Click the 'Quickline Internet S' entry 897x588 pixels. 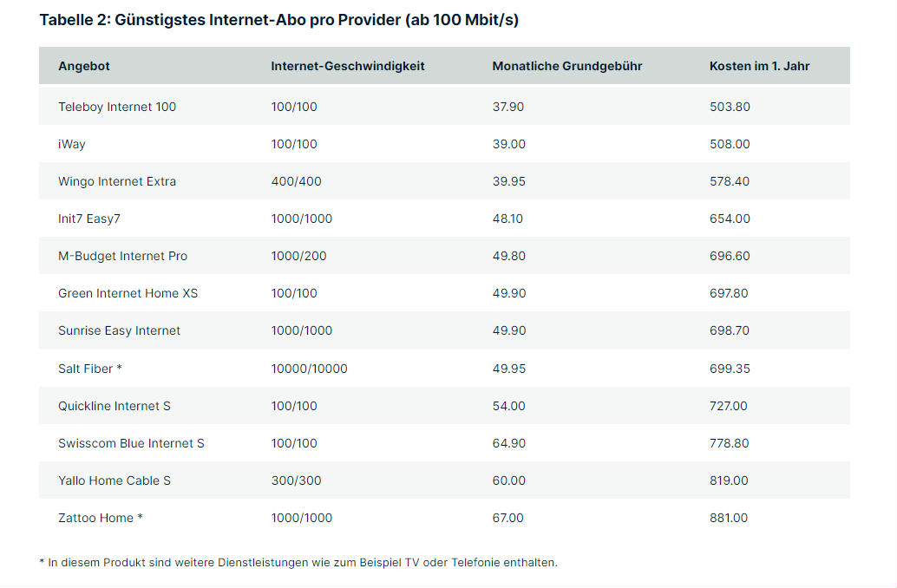click(115, 406)
